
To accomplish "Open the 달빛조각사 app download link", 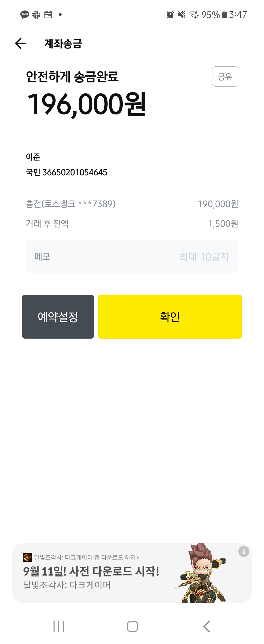I will click(x=87, y=557).
